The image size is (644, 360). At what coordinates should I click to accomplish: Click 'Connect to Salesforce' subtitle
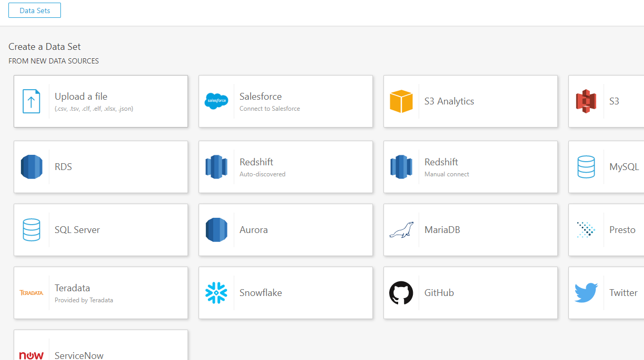point(270,109)
